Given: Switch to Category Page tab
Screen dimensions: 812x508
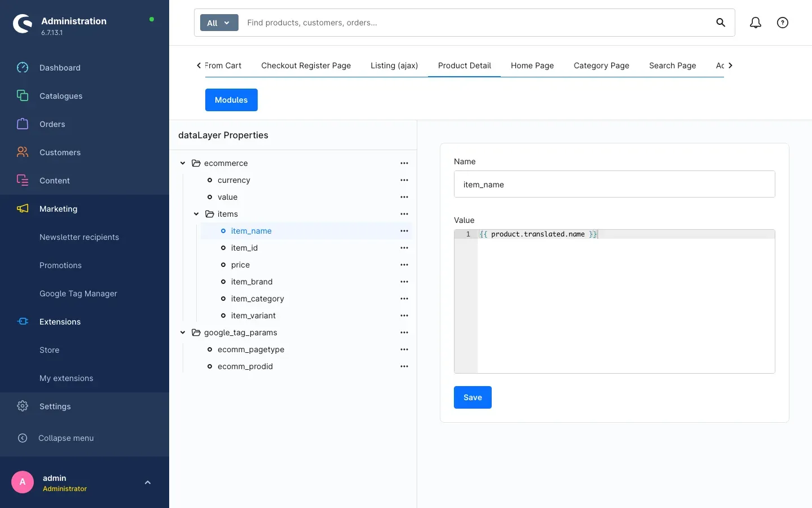Looking at the screenshot, I should [602, 65].
